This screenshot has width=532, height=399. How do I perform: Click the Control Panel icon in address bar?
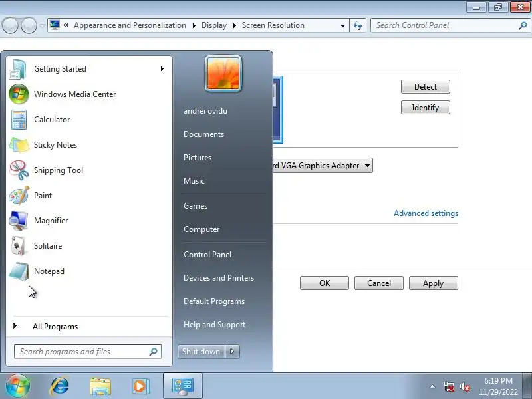(55, 25)
